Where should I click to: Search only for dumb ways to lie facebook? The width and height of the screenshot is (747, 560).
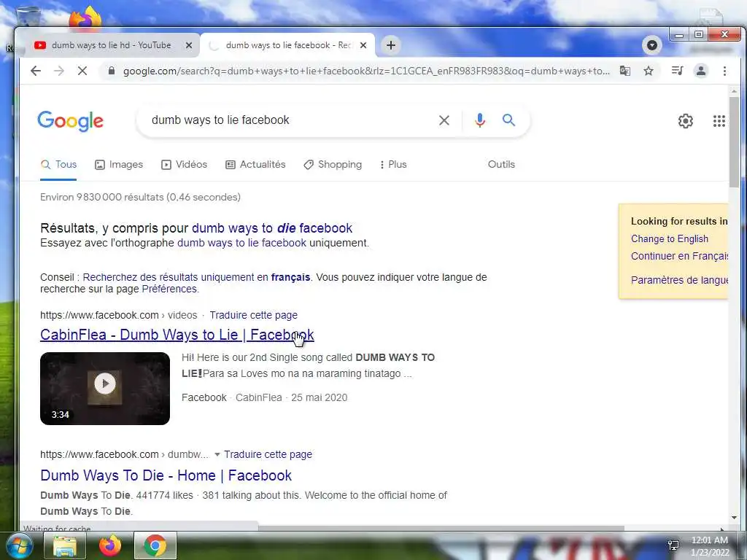point(241,243)
